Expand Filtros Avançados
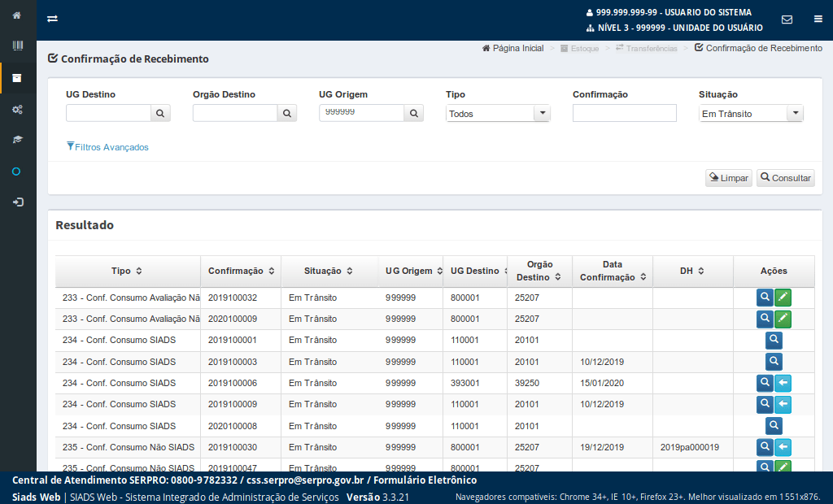833x504 pixels. click(108, 147)
